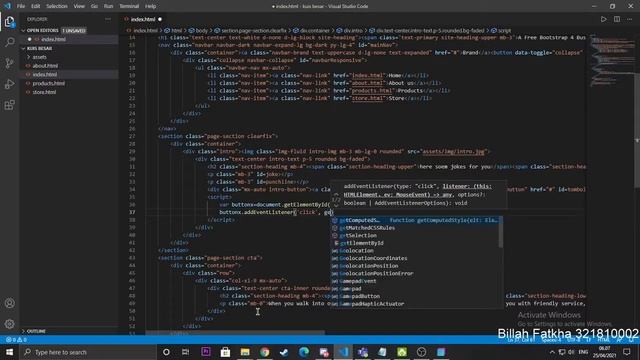Open the Accounts menu in the activity bar

(x=9, y=303)
